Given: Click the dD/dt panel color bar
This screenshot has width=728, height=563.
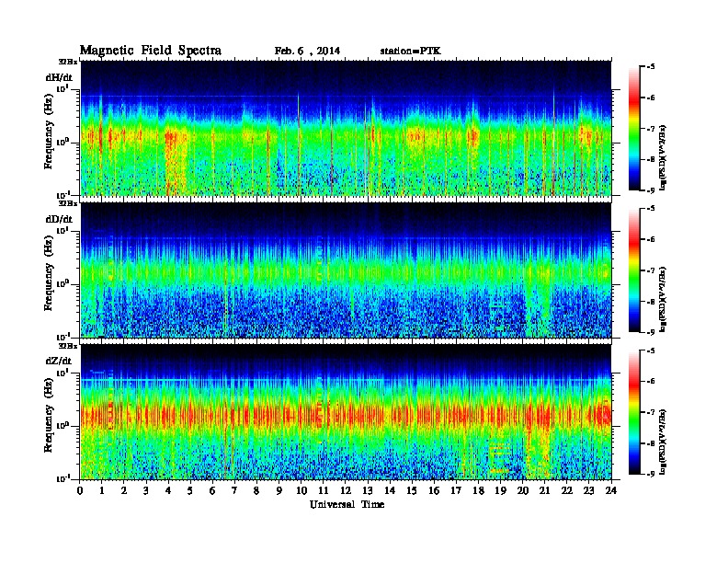Looking at the screenshot, I should [633, 270].
